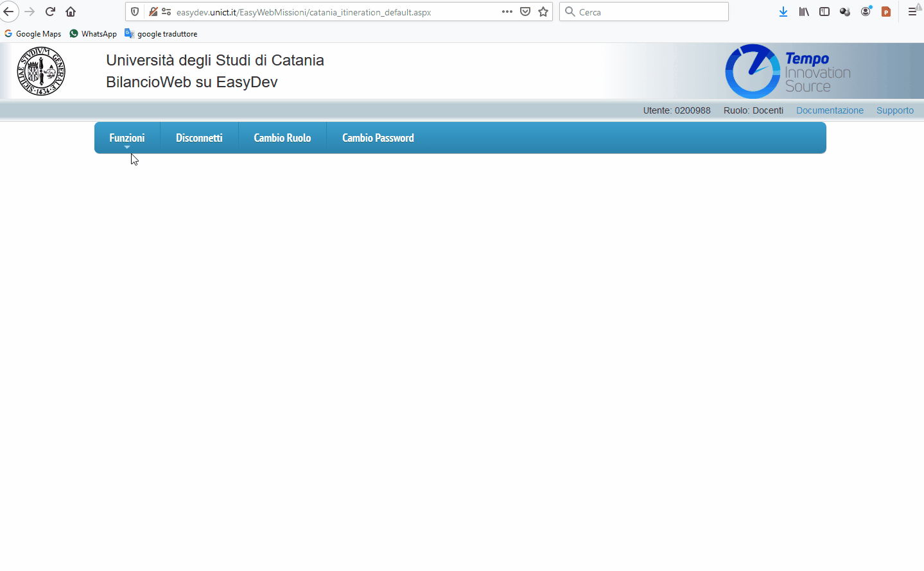This screenshot has width=924, height=571.
Task: Click the Ruolo: Docenti text
Action: coord(753,110)
